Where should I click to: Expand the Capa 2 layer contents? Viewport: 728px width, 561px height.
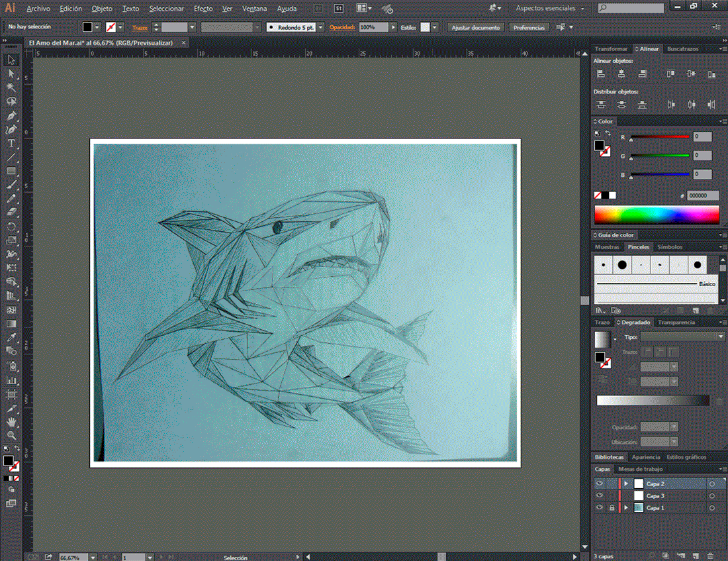[626, 484]
